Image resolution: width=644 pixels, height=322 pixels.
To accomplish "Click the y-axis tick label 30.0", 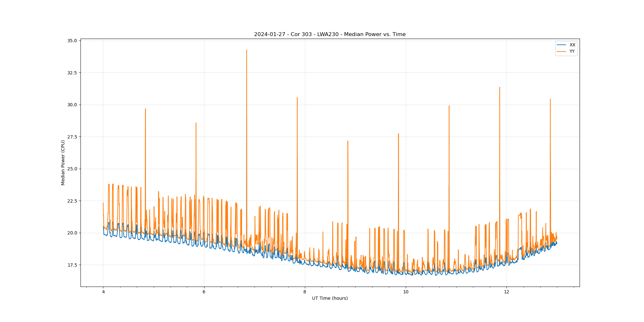I will [72, 105].
